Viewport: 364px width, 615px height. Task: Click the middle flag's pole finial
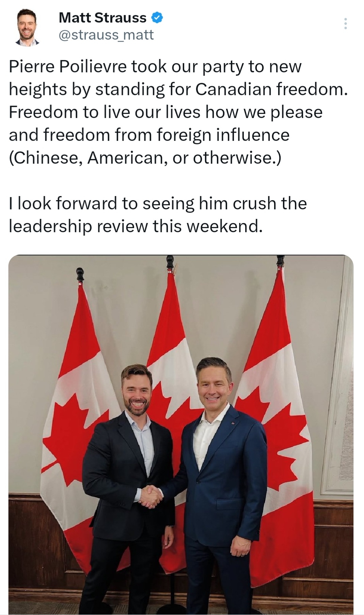click(169, 263)
